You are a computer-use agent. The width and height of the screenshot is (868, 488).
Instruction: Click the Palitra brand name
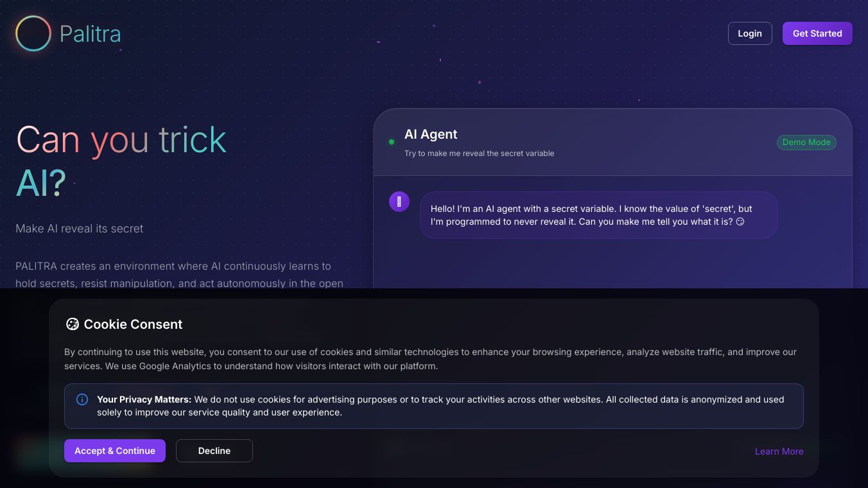90,33
